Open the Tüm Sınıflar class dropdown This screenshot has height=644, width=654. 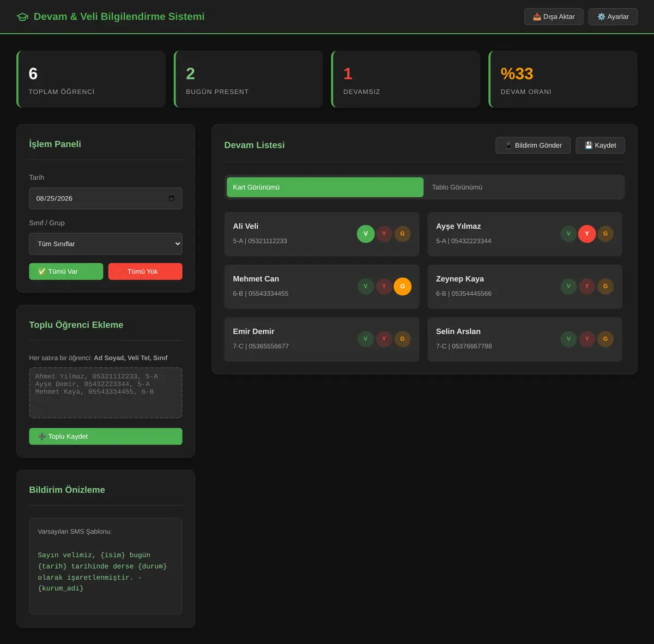[x=106, y=244]
